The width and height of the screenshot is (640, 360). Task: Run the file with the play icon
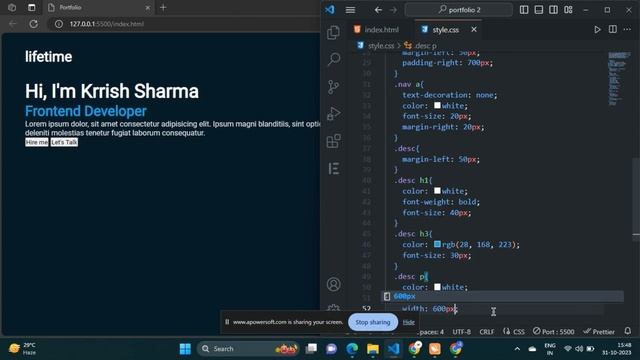click(597, 29)
